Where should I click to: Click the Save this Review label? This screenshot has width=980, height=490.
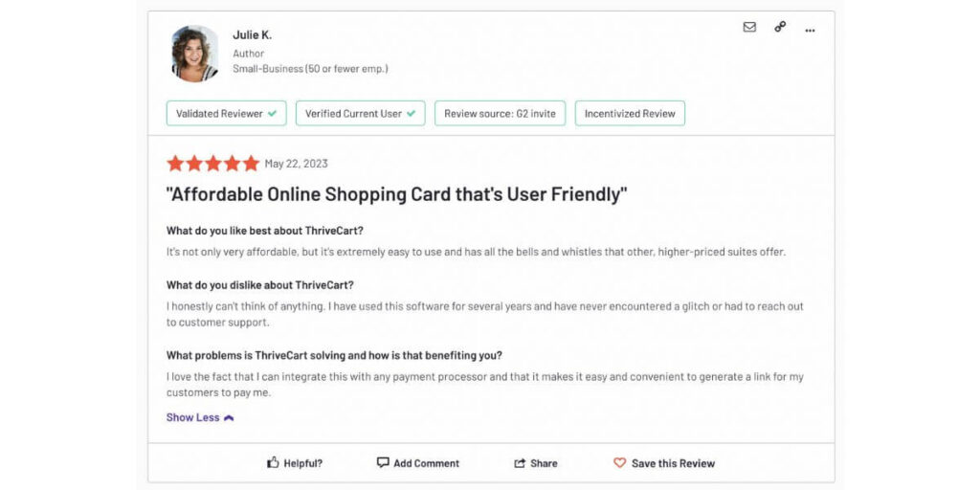point(673,463)
